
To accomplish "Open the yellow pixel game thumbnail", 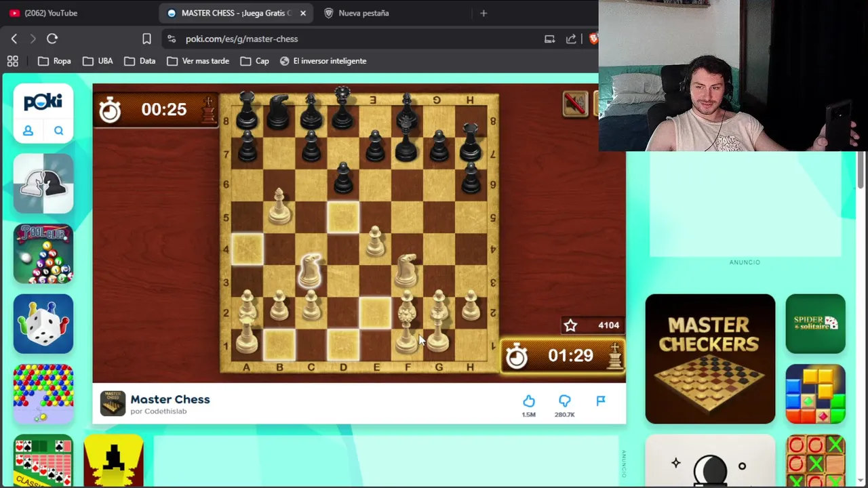I will (114, 461).
